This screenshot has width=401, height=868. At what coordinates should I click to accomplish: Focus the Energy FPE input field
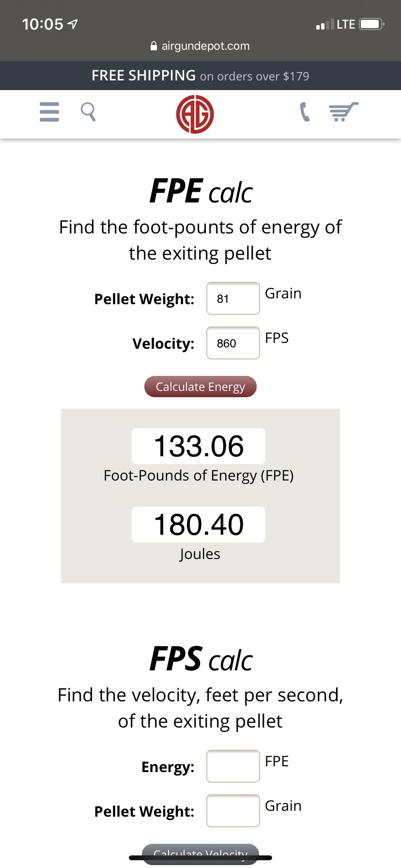(233, 766)
